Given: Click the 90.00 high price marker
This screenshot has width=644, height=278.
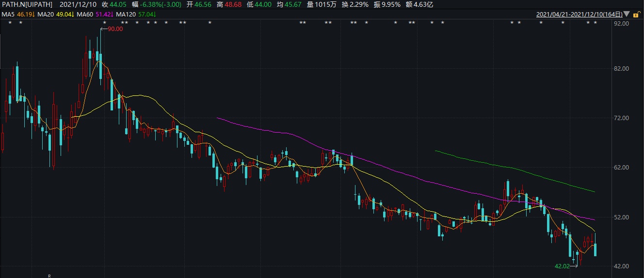Looking at the screenshot, I should (115, 29).
